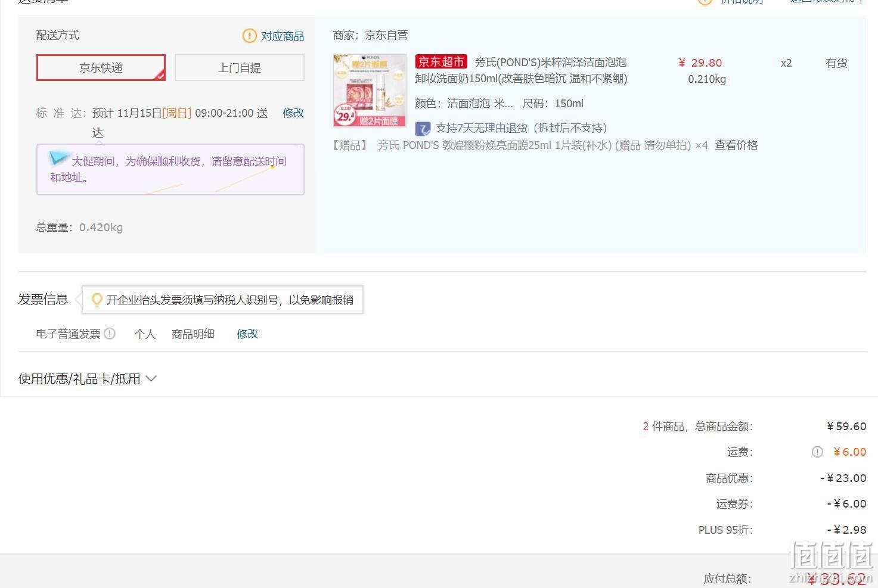The image size is (878, 588).
Task: Open the POND'S product thumbnail
Action: [x=370, y=91]
